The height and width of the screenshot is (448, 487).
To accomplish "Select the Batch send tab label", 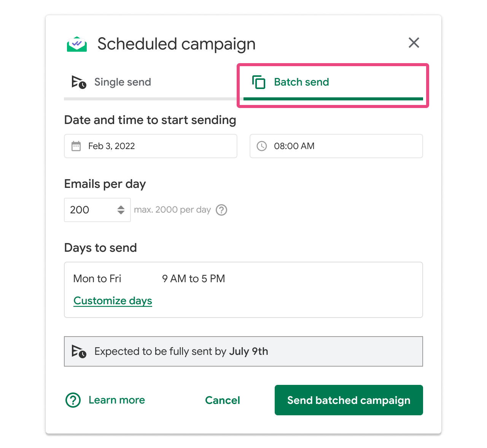I will (301, 82).
